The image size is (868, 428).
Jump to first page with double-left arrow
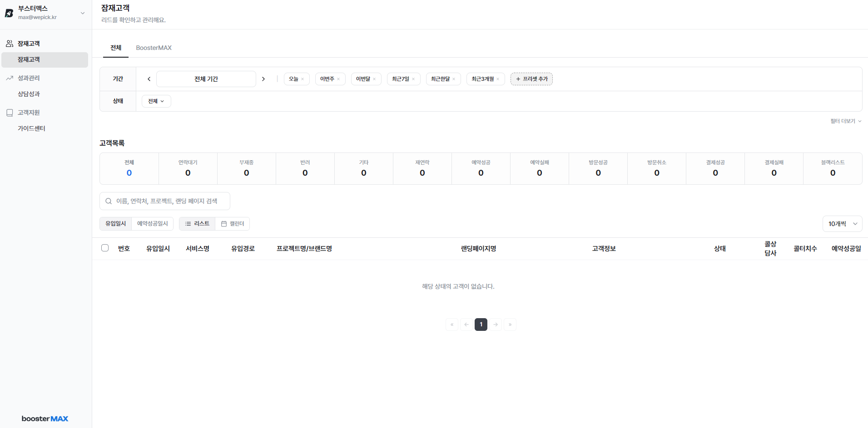[x=452, y=325]
